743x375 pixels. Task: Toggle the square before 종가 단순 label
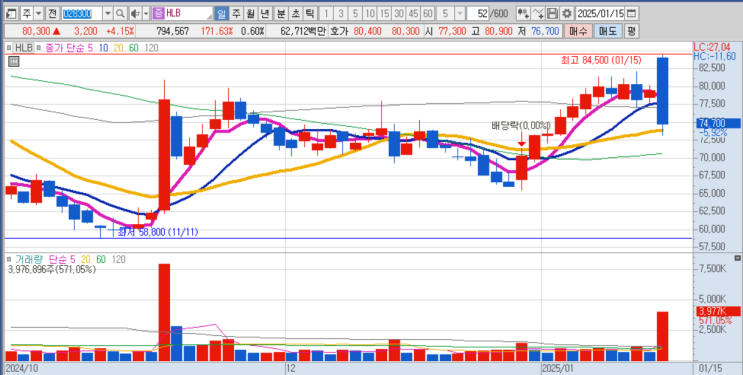click(38, 47)
